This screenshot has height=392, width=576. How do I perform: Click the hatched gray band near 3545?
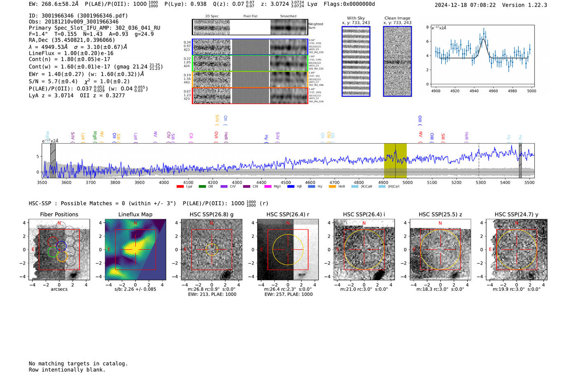[53, 160]
